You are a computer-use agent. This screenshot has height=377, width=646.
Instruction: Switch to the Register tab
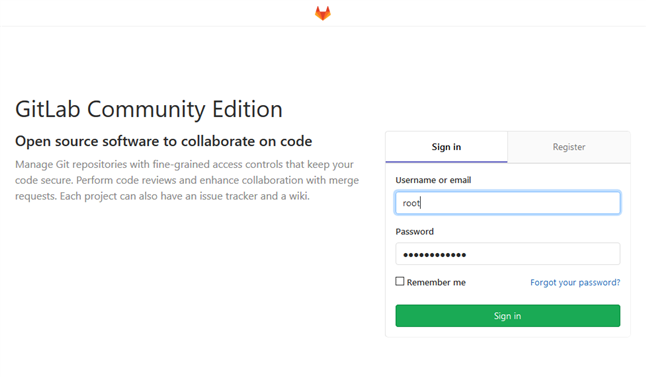point(569,147)
